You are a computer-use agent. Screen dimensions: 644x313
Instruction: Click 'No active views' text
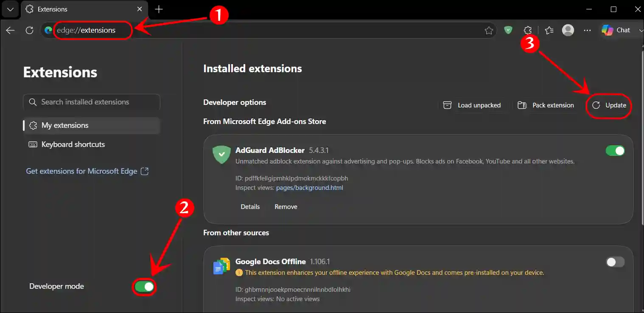coord(298,299)
